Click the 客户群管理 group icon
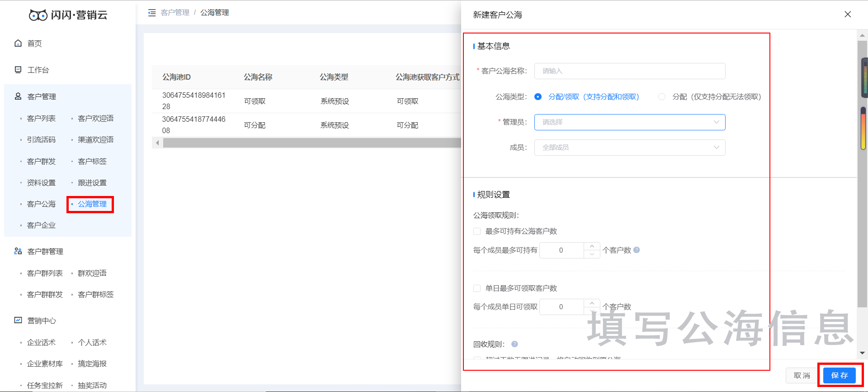This screenshot has width=868, height=392. point(18,251)
